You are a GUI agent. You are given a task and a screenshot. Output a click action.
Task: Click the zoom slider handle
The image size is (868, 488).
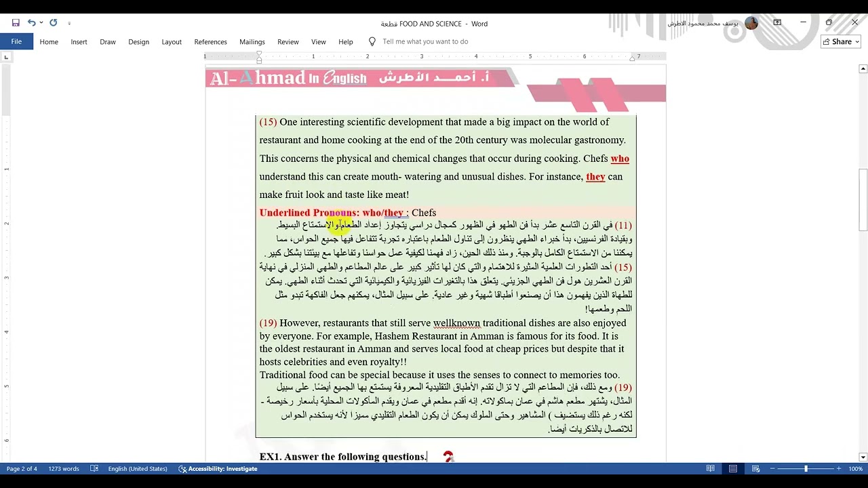806,468
